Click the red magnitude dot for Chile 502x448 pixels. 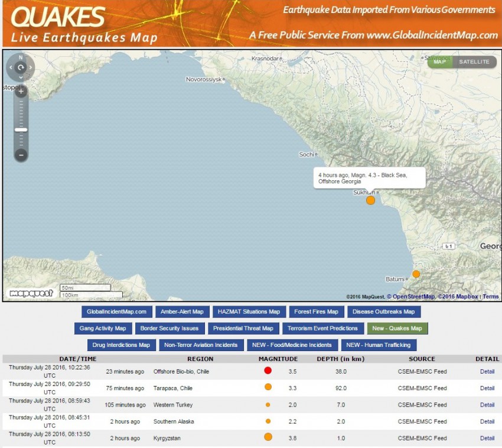[x=268, y=371]
